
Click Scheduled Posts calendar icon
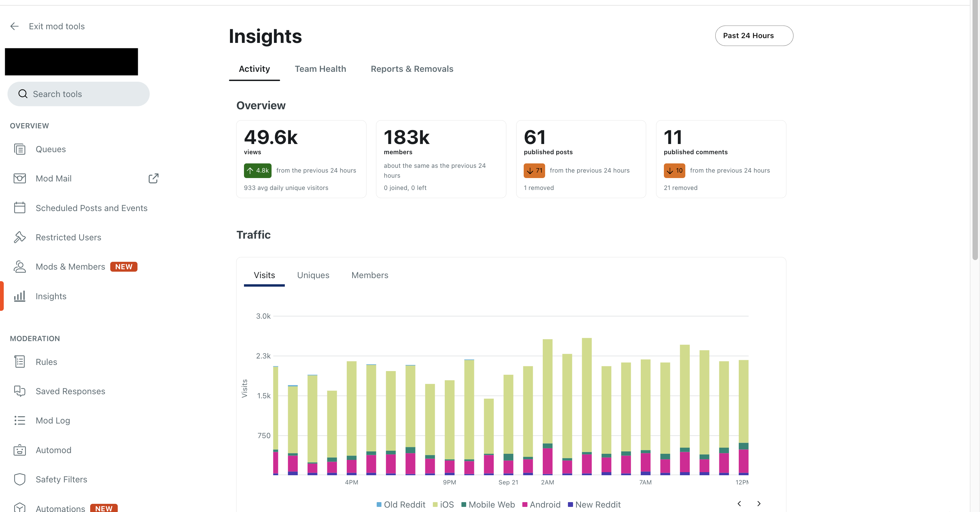(x=19, y=208)
